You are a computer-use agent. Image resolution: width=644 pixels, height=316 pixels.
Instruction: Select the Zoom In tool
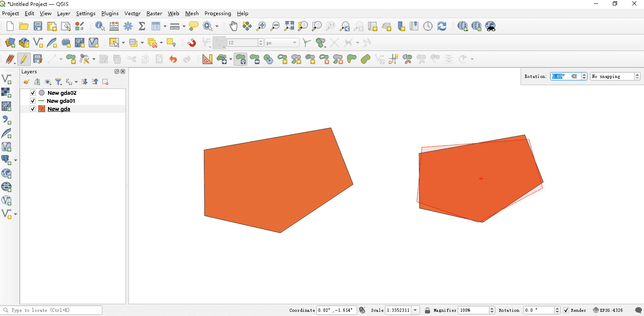pos(261,26)
